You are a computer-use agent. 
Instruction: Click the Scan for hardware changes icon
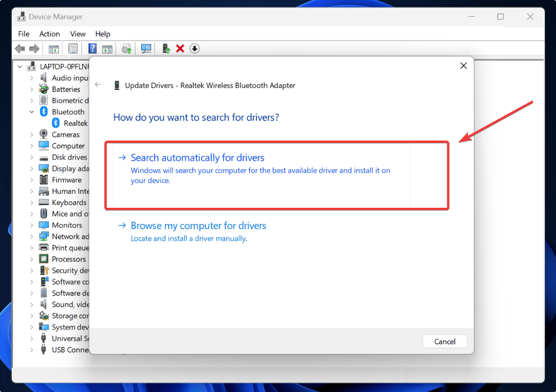point(146,48)
